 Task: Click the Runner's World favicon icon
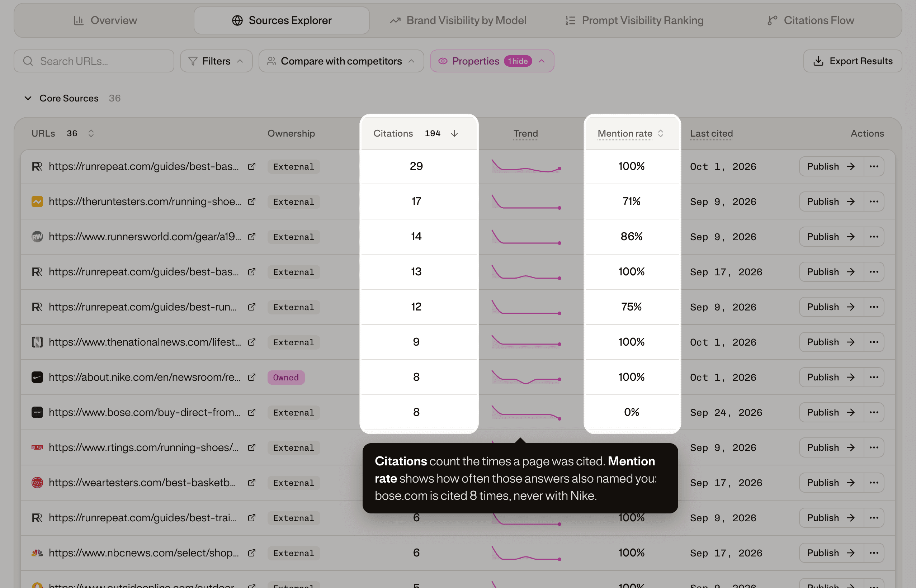[x=37, y=237]
